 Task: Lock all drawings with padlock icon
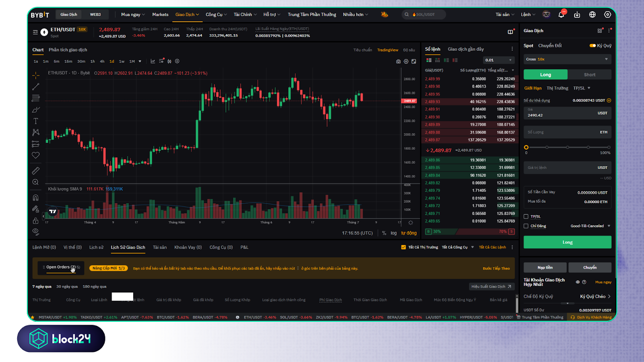tap(36, 220)
